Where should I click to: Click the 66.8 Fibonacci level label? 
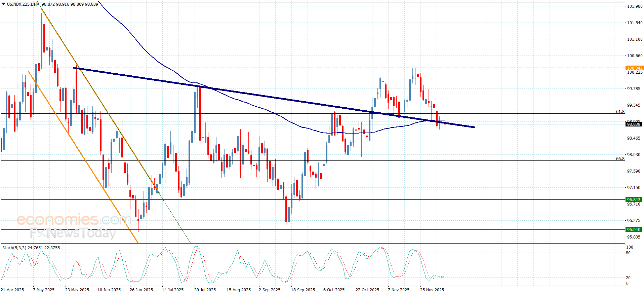pos(620,159)
